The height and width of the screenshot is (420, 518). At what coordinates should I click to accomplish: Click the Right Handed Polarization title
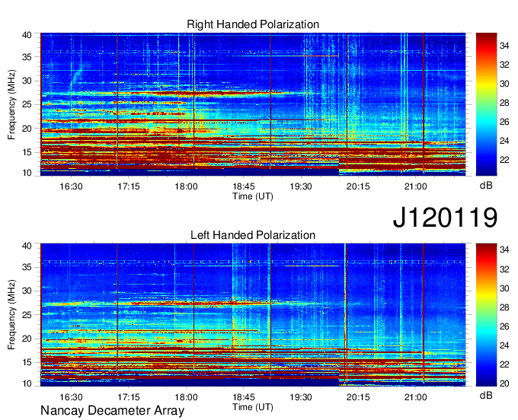[253, 24]
